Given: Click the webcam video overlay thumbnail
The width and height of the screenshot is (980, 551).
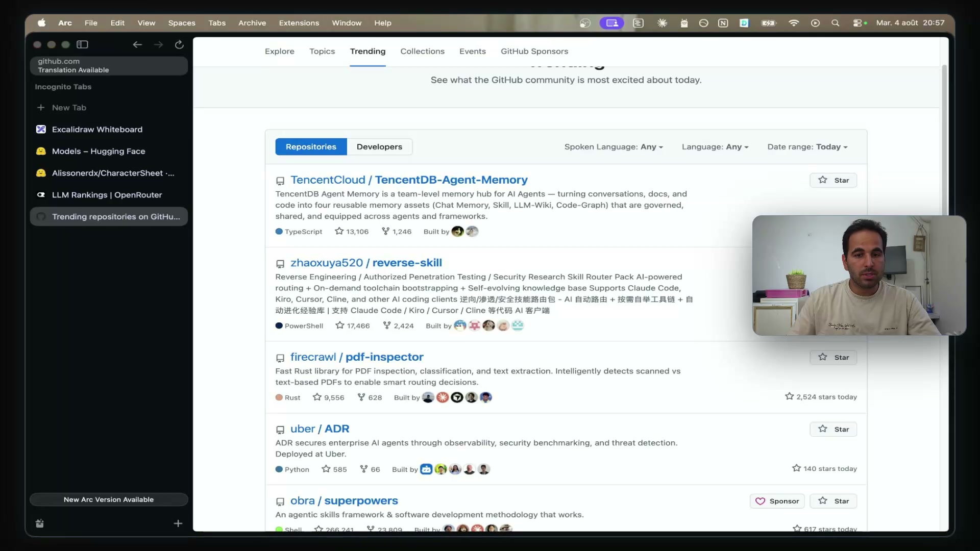Looking at the screenshot, I should pyautogui.click(x=859, y=275).
